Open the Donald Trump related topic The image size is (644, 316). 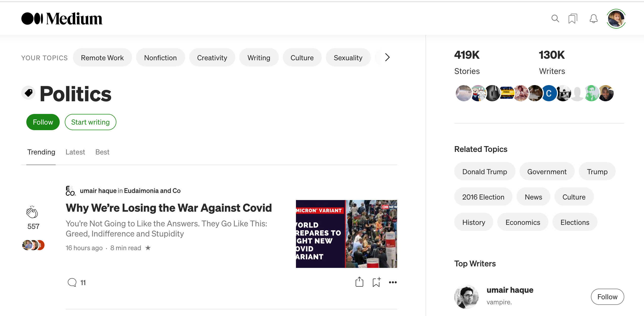point(485,171)
